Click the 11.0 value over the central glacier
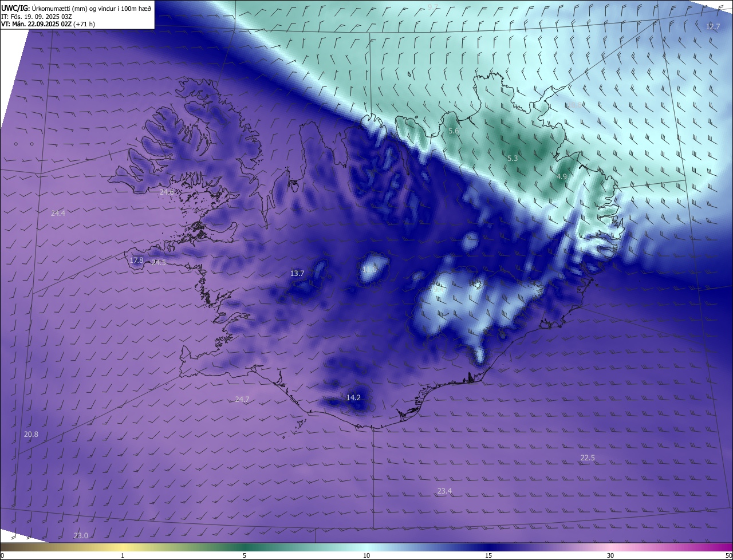 click(x=370, y=269)
